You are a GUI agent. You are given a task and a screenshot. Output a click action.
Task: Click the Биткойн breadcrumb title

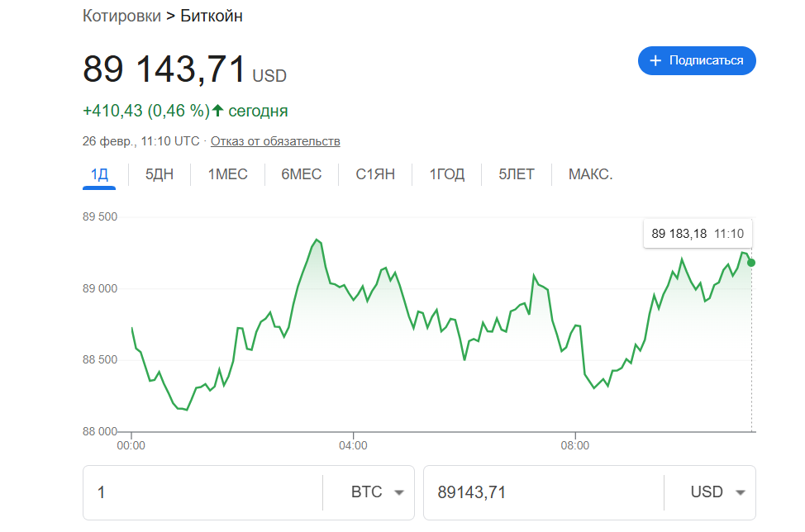[212, 17]
